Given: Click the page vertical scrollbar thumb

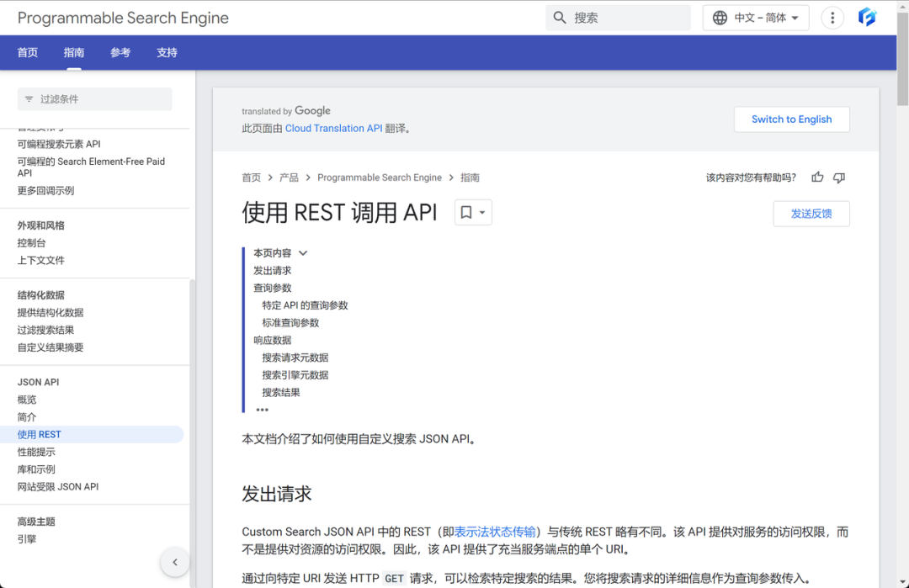Looking at the screenshot, I should (x=902, y=58).
